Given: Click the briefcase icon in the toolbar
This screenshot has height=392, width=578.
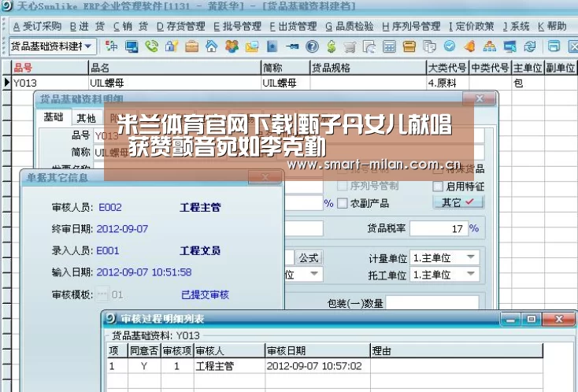Looking at the screenshot, I should (191, 46).
